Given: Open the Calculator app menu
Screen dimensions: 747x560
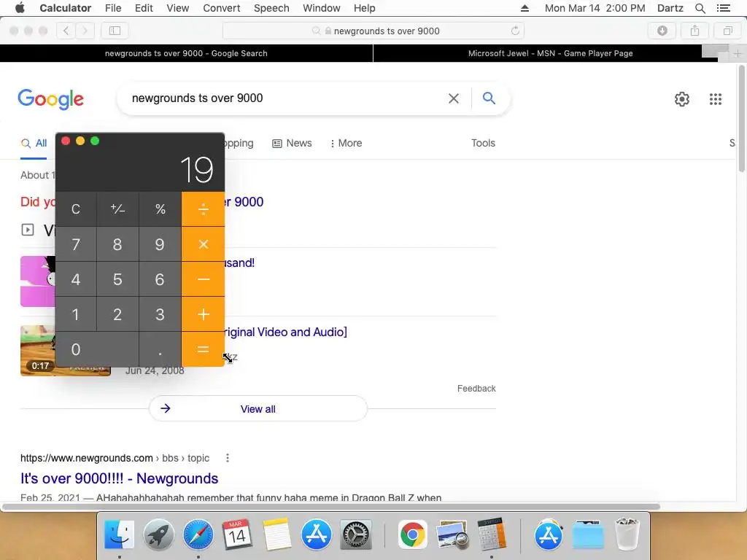Looking at the screenshot, I should (65, 8).
